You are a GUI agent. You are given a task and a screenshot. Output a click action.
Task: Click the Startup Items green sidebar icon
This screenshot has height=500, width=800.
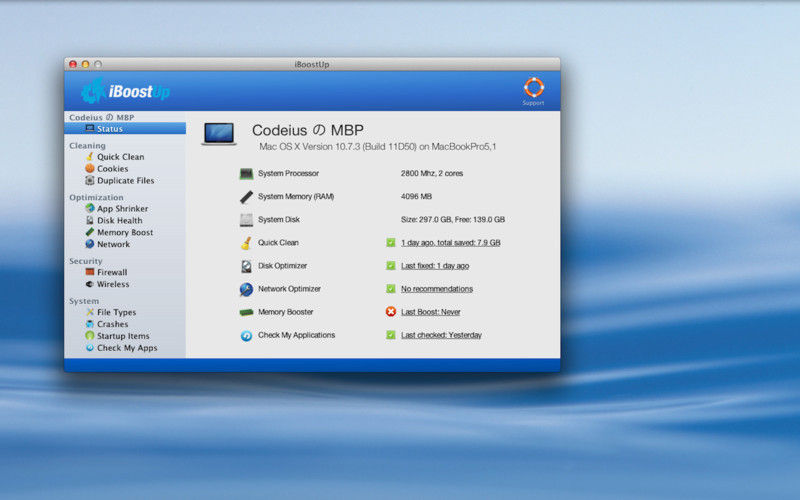coord(90,335)
